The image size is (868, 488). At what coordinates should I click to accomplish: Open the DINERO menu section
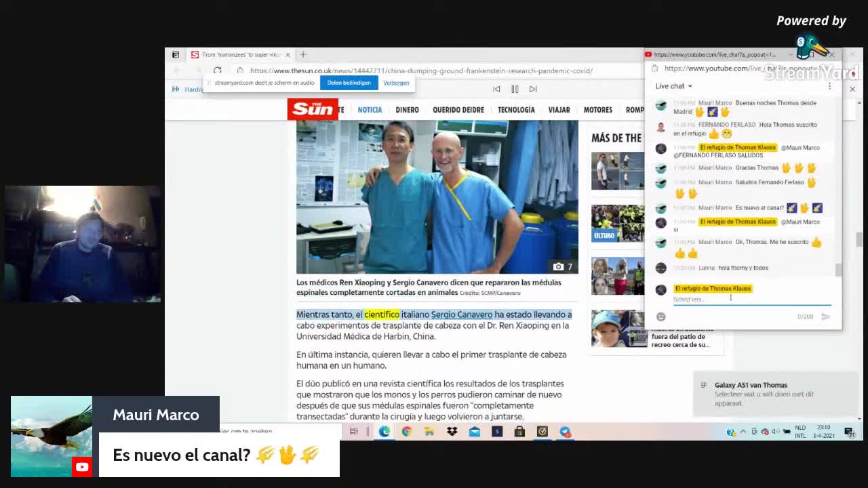point(407,110)
